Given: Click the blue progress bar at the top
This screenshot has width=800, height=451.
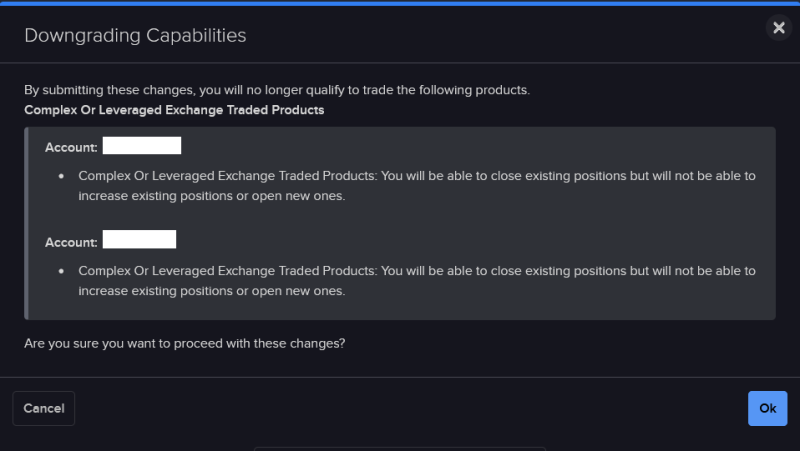Looking at the screenshot, I should click(x=400, y=3).
